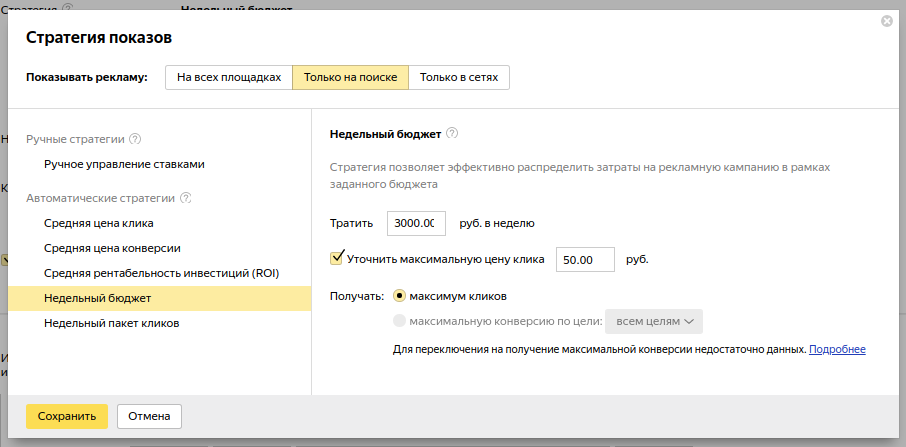Screen dimensions: 906x447
Task: Close the Стратегия показов dialog
Action: click(886, 21)
